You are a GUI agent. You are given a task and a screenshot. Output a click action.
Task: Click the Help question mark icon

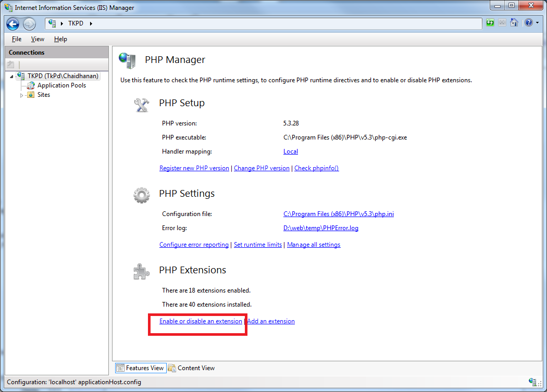529,23
